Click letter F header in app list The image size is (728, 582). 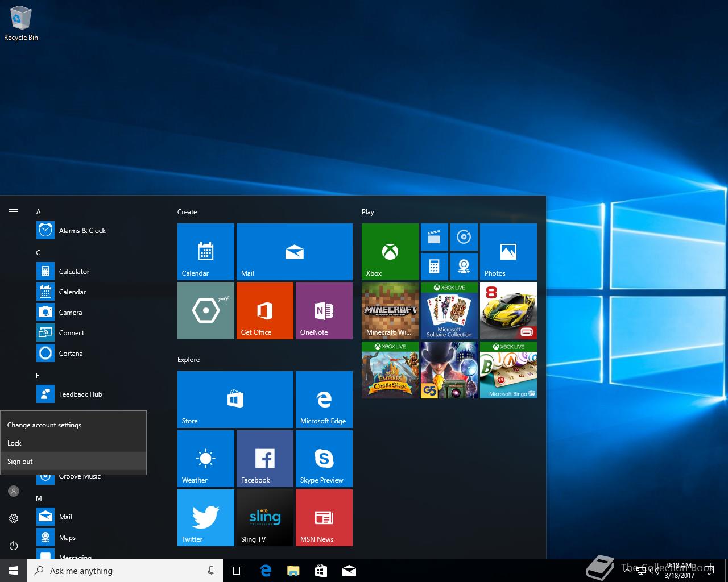click(38, 376)
